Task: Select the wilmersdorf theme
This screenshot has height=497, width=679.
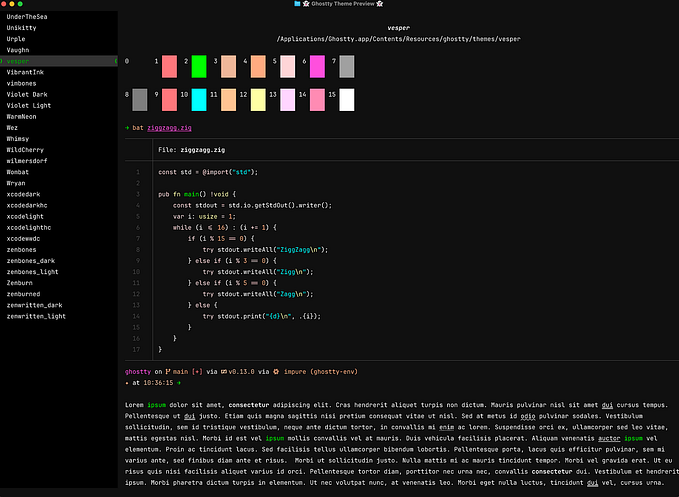Action: [27, 161]
